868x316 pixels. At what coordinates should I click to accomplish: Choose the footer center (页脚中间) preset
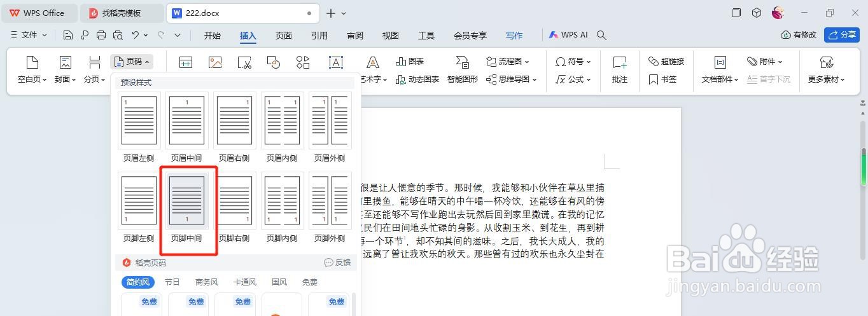pos(186,207)
